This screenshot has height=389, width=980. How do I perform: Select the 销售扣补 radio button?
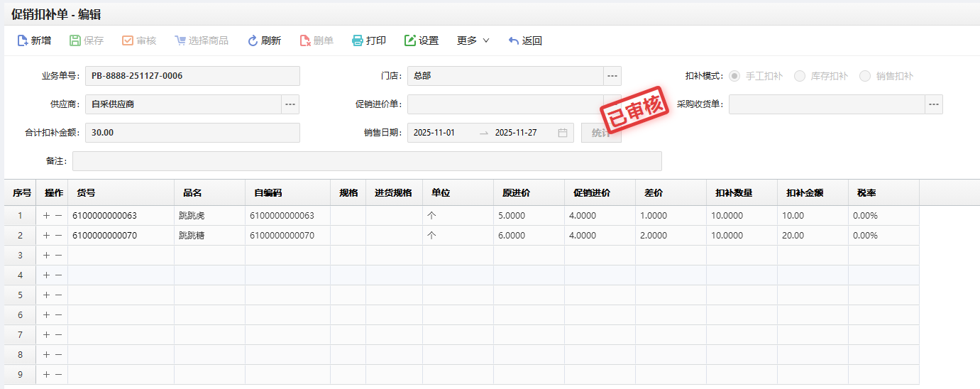[x=865, y=76]
